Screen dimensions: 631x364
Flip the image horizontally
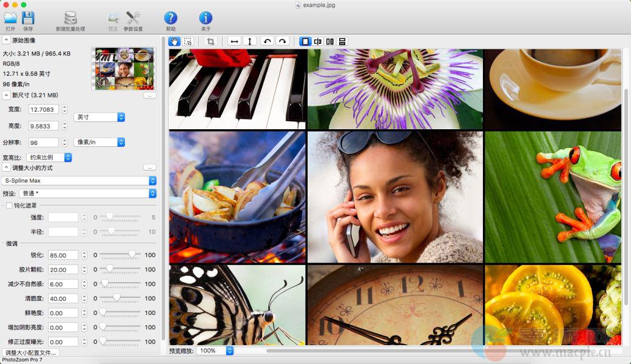[x=234, y=41]
